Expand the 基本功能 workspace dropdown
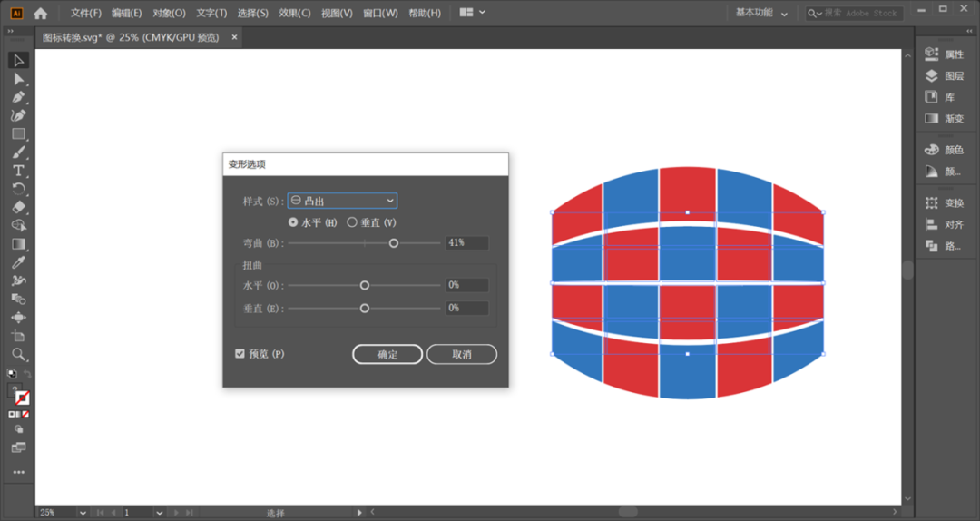 [x=761, y=13]
